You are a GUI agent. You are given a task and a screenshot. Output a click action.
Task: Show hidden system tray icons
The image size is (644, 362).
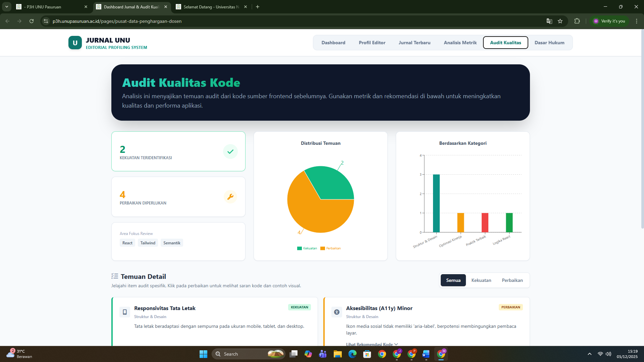coord(590,354)
